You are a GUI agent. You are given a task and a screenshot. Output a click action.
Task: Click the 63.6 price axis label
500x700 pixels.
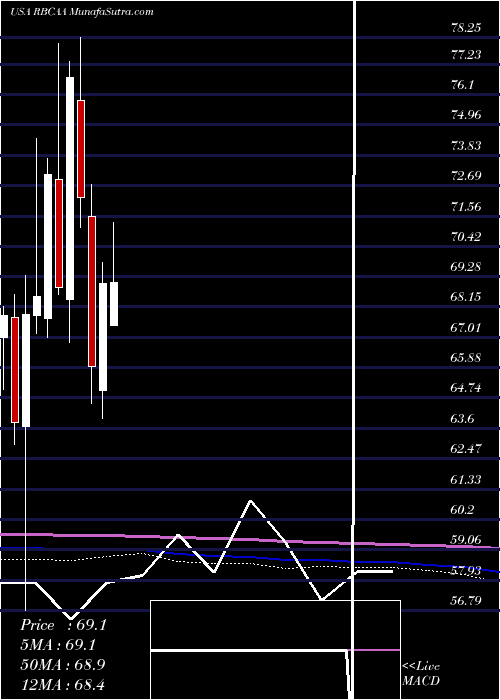(x=463, y=419)
